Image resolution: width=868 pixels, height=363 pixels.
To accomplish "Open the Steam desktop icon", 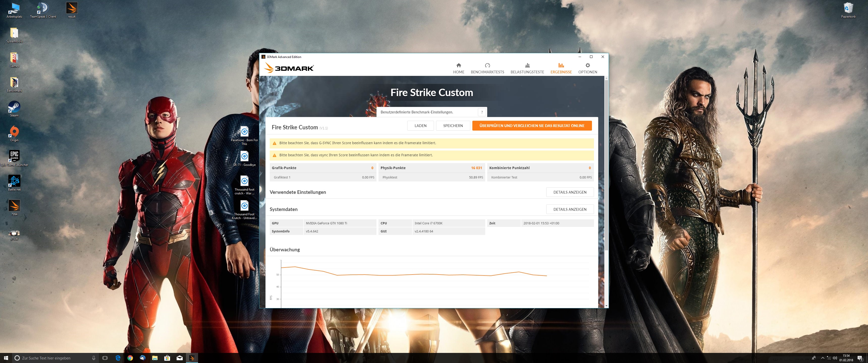I will (x=14, y=108).
